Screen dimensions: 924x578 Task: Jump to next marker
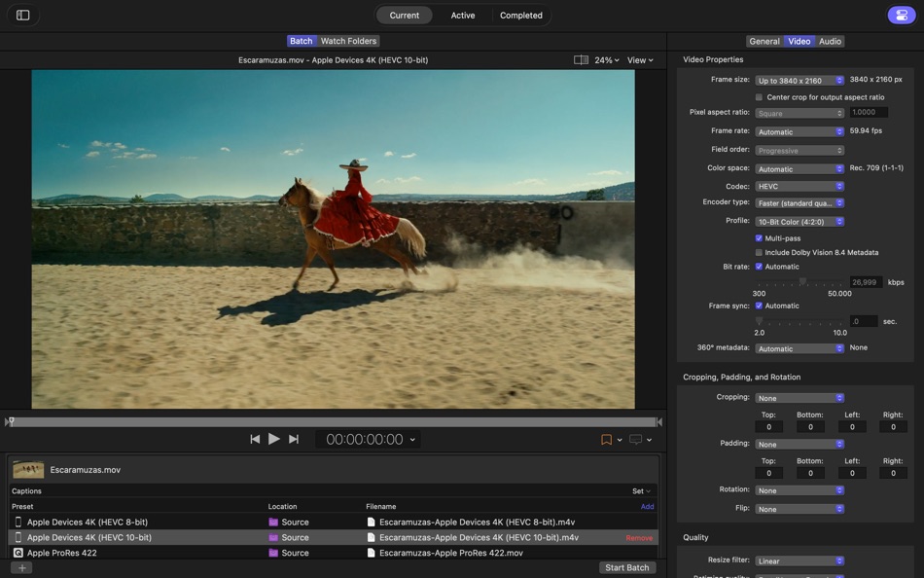point(294,440)
